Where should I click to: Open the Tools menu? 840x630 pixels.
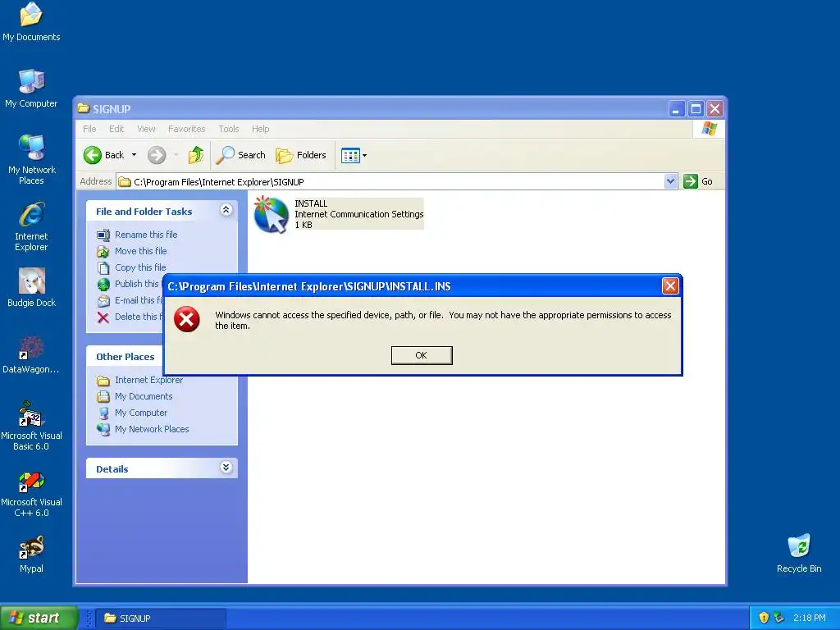pos(228,129)
